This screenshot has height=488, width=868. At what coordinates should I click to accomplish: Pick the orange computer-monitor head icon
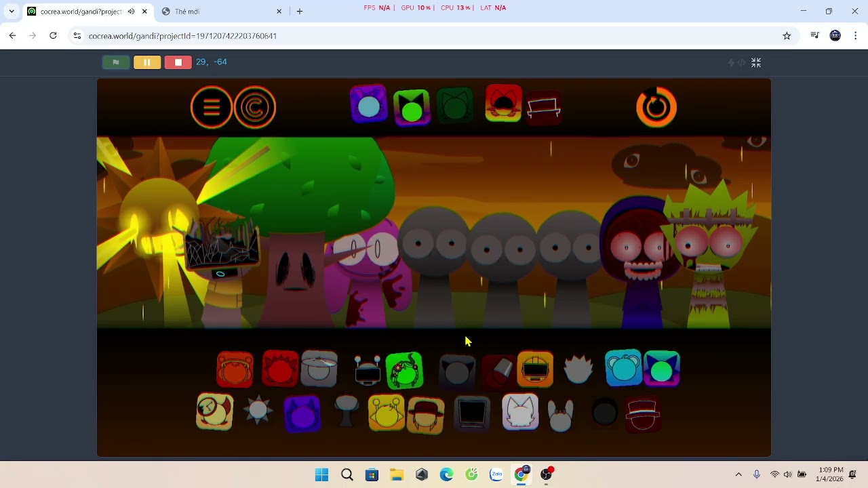click(x=535, y=369)
